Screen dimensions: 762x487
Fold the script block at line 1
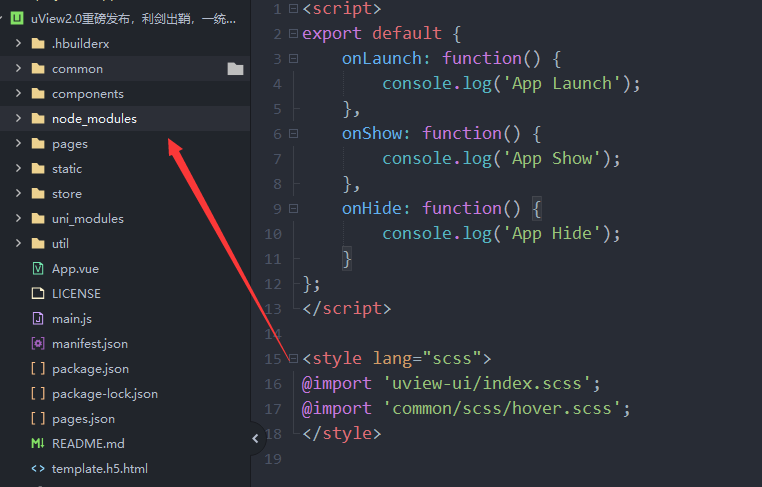[293, 8]
